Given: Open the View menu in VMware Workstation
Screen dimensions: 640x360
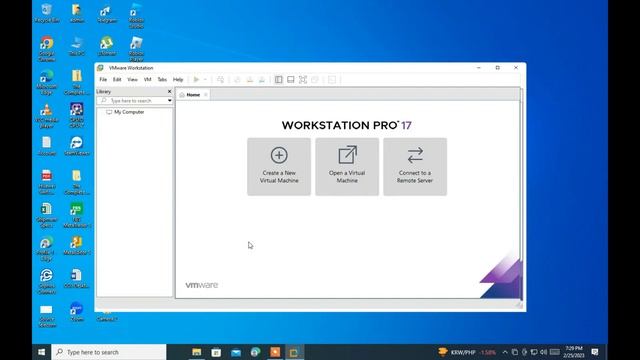Looking at the screenshot, I should (x=132, y=80).
